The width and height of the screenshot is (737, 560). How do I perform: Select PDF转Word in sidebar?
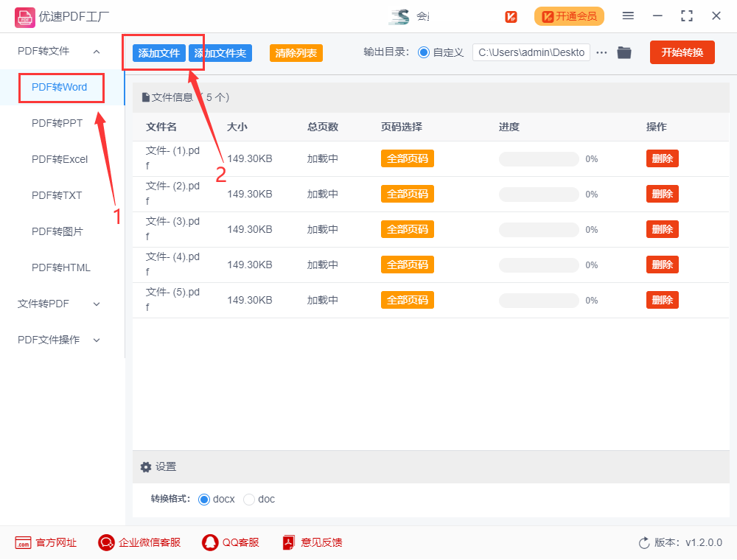click(59, 88)
